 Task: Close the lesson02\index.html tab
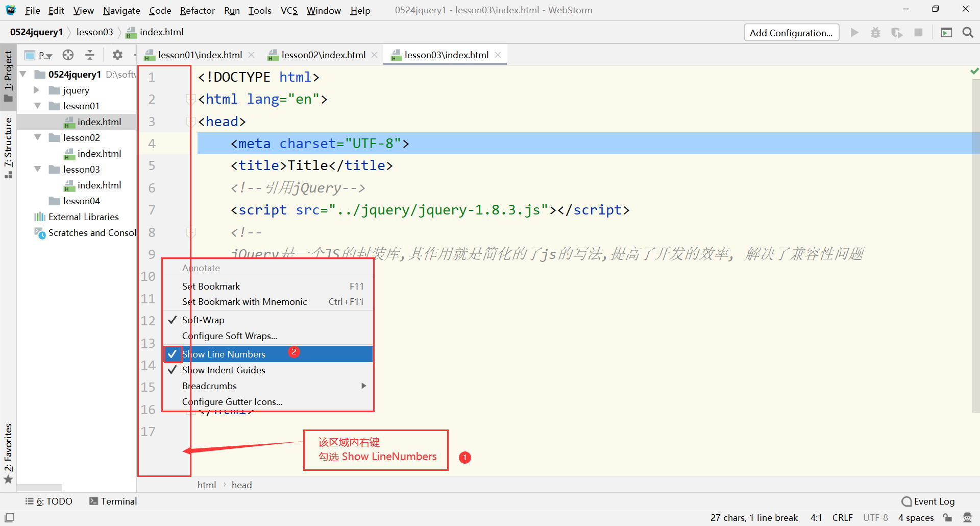(x=374, y=55)
